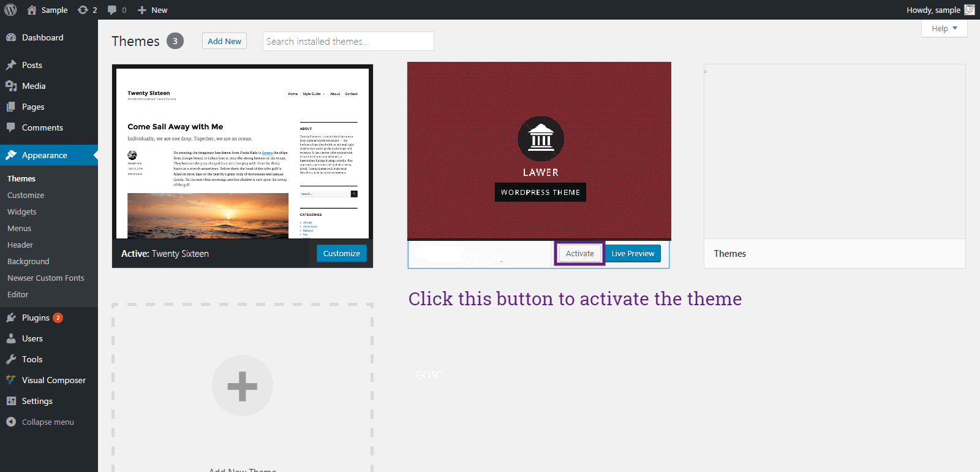This screenshot has width=980, height=472.
Task: Expand the Help dropdown tab
Action: click(944, 28)
